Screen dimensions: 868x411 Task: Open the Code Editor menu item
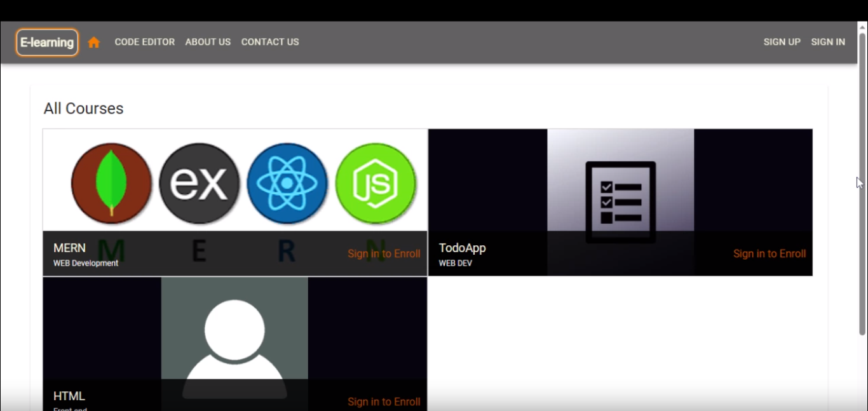(x=144, y=42)
